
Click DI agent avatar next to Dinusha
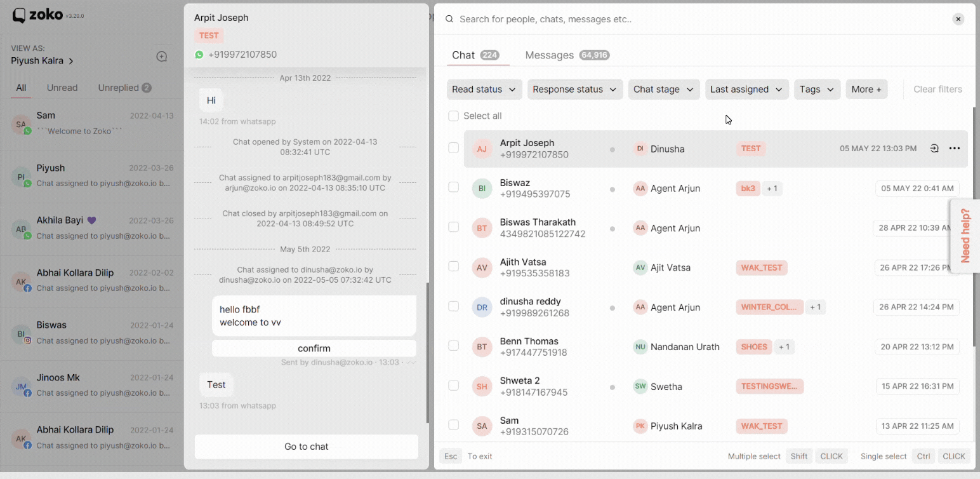640,149
